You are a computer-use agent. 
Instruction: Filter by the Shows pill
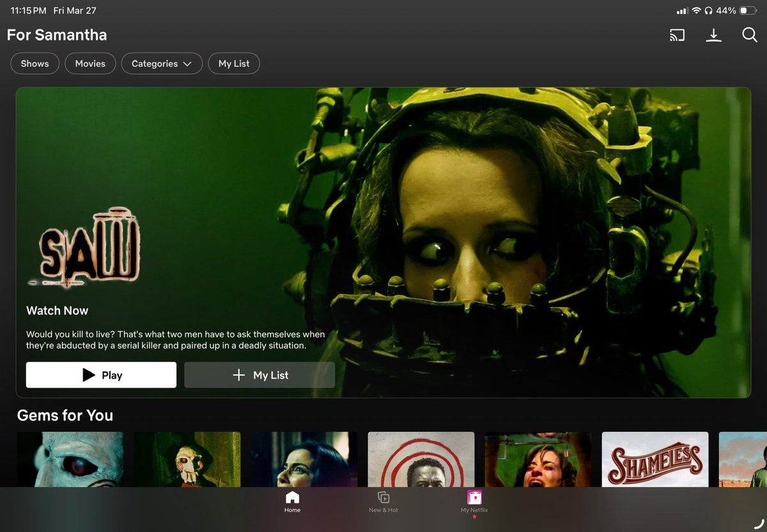coord(35,63)
